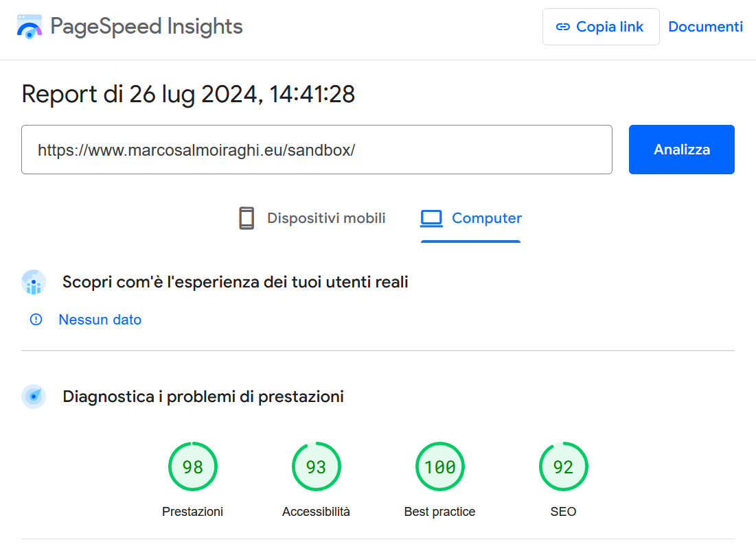
Task: Click the performance diagnostics icon
Action: point(34,397)
